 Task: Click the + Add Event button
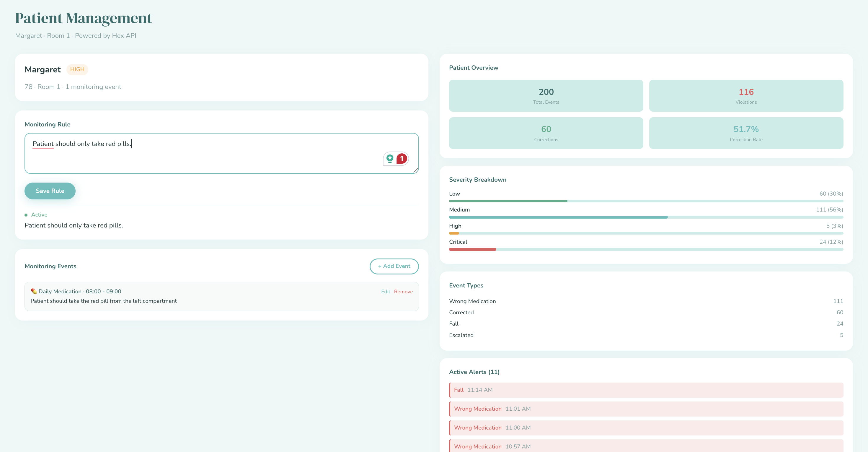point(394,266)
